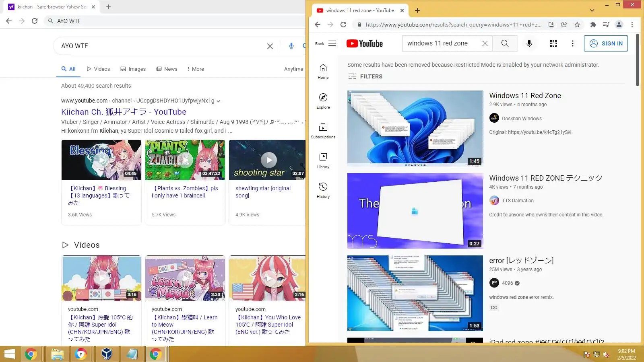644x362 pixels.
Task: Play the Blessing video thumbnail 04:45
Action: (x=101, y=160)
